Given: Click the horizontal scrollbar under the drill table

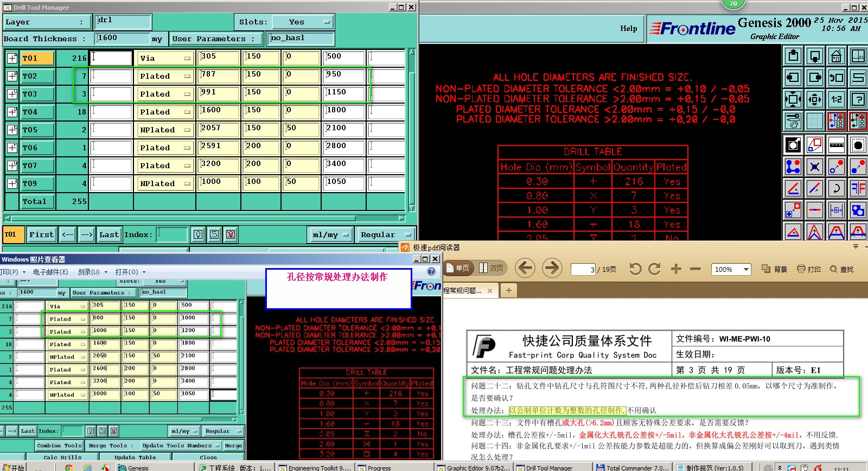Looking at the screenshot, I should click(x=205, y=218).
